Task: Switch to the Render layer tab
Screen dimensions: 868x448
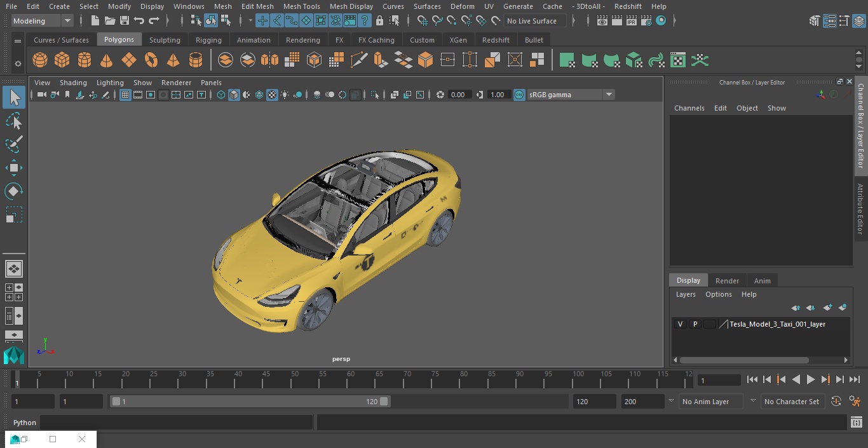Action: [727, 280]
